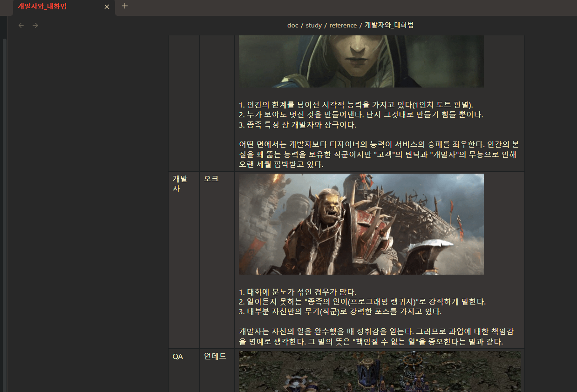
Task: Click the orc warrior image
Action: (361, 224)
